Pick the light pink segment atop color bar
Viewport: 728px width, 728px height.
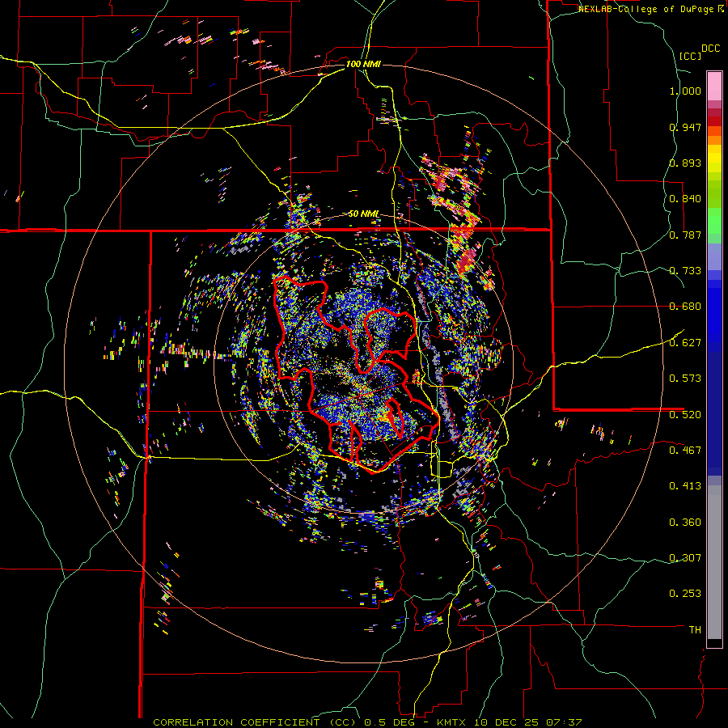pos(714,86)
